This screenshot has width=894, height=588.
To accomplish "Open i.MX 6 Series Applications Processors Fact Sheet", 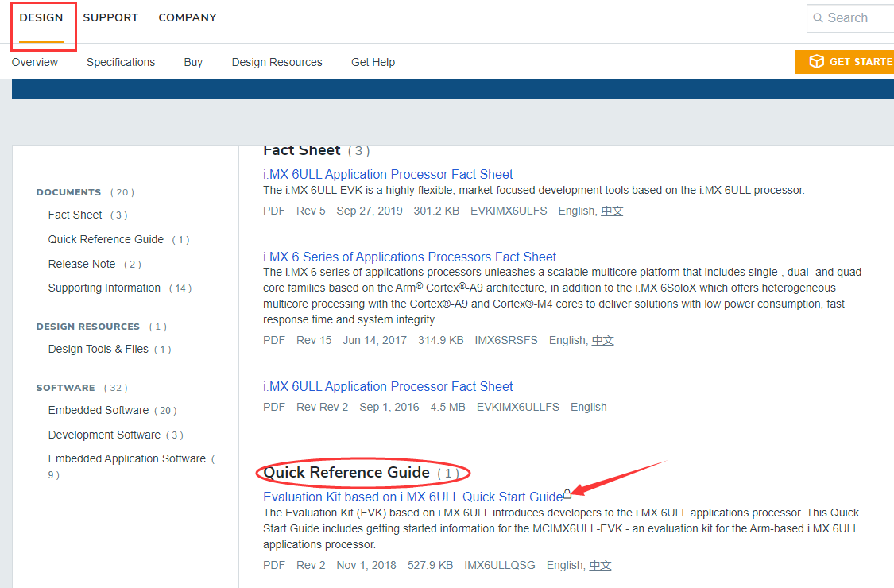I will click(409, 257).
